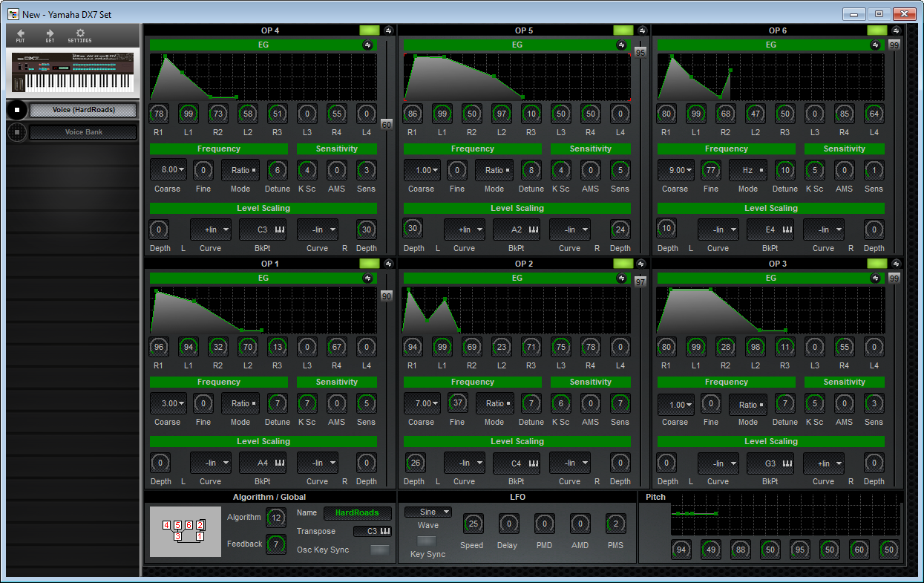This screenshot has height=583, width=924.
Task: Click the GET arrow icon
Action: (x=50, y=34)
